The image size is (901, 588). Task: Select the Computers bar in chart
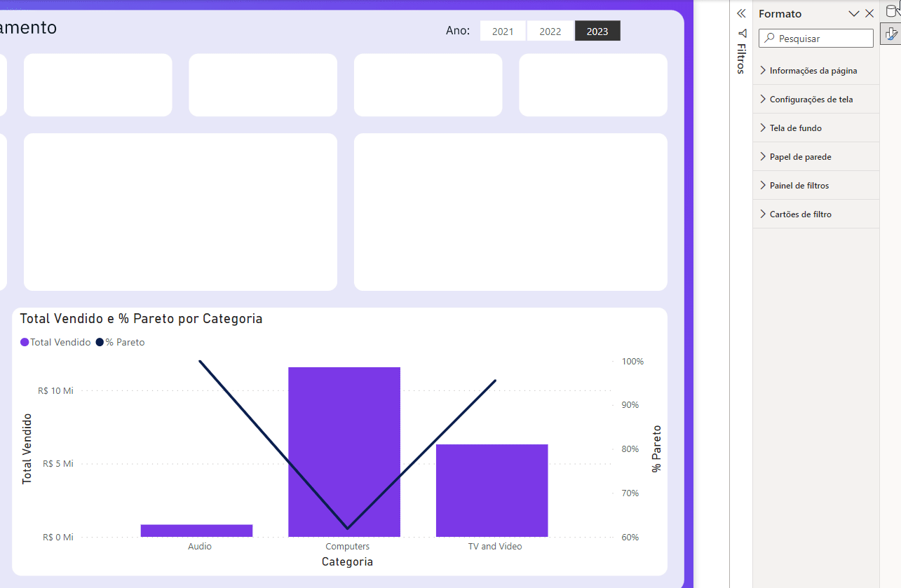[x=344, y=452]
